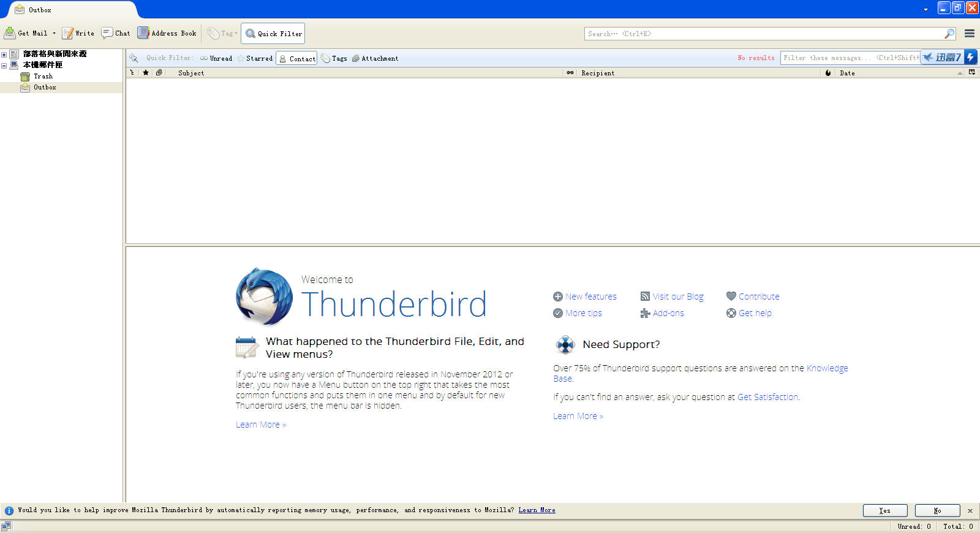This screenshot has width=980, height=533.
Task: Open the Tag dropdown in the toolbar
Action: 222,33
